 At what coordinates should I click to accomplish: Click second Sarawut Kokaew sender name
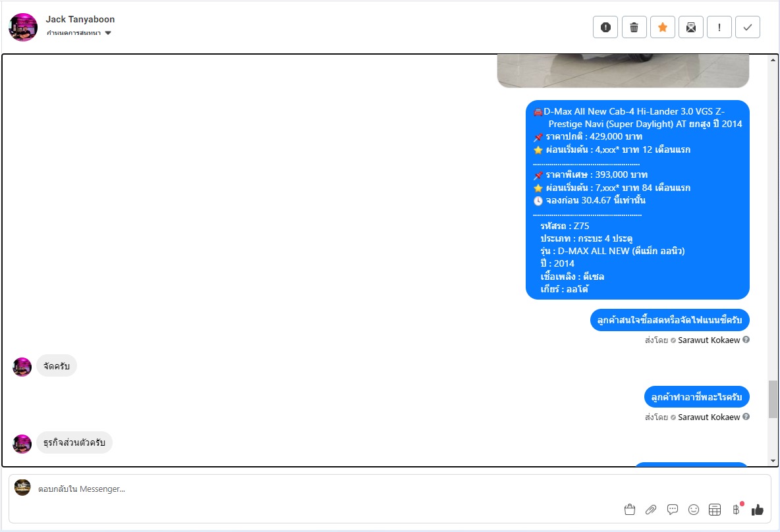pyautogui.click(x=709, y=417)
